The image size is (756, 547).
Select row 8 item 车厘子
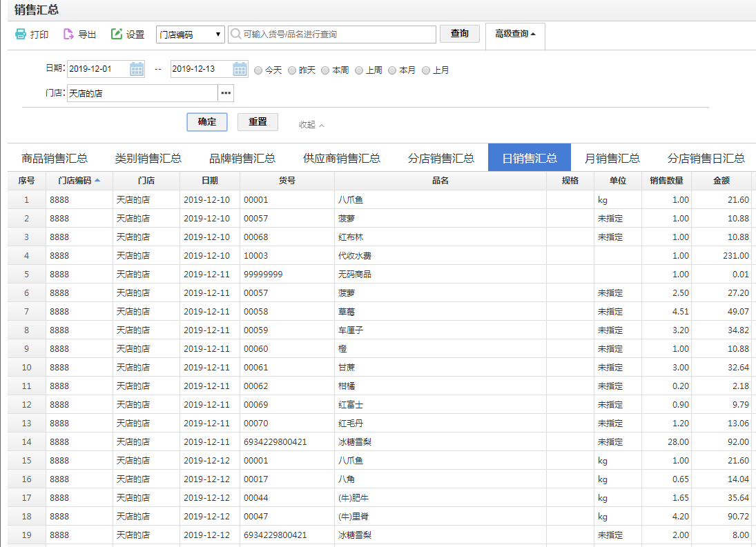[x=351, y=330]
